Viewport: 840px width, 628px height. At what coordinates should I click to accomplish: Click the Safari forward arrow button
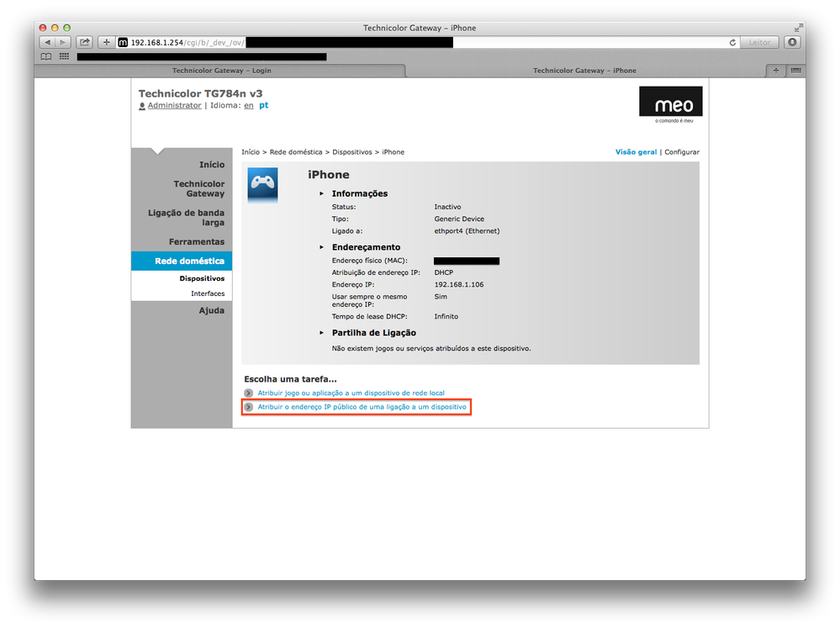64,42
